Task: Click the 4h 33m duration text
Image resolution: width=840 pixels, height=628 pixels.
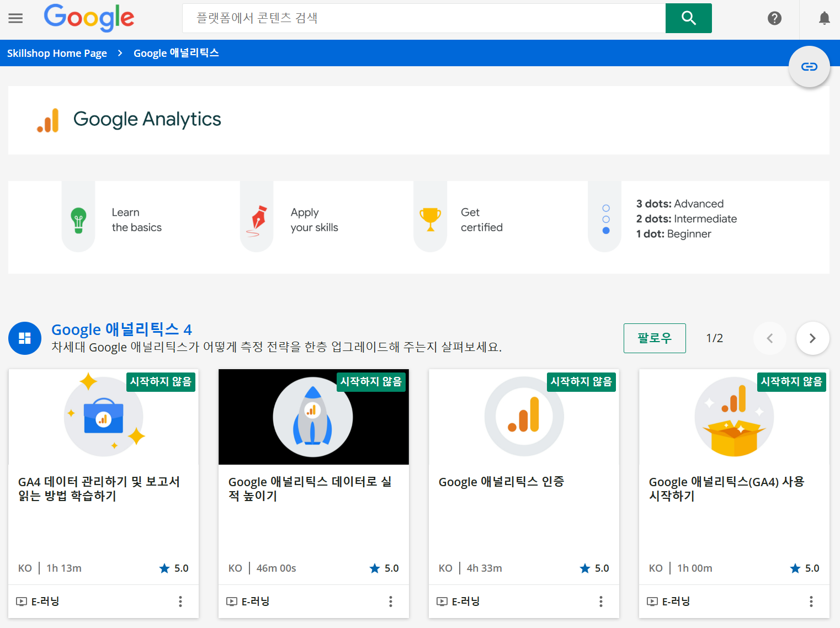Action: [484, 568]
